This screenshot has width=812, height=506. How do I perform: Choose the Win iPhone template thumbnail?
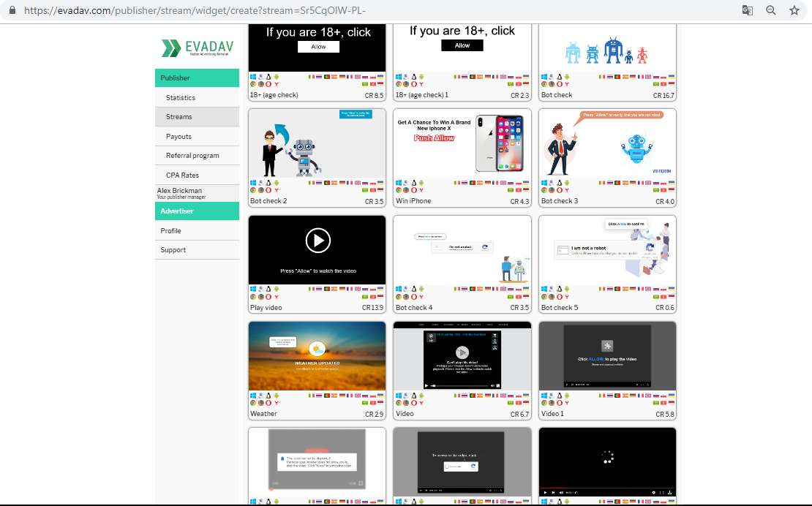point(462,143)
